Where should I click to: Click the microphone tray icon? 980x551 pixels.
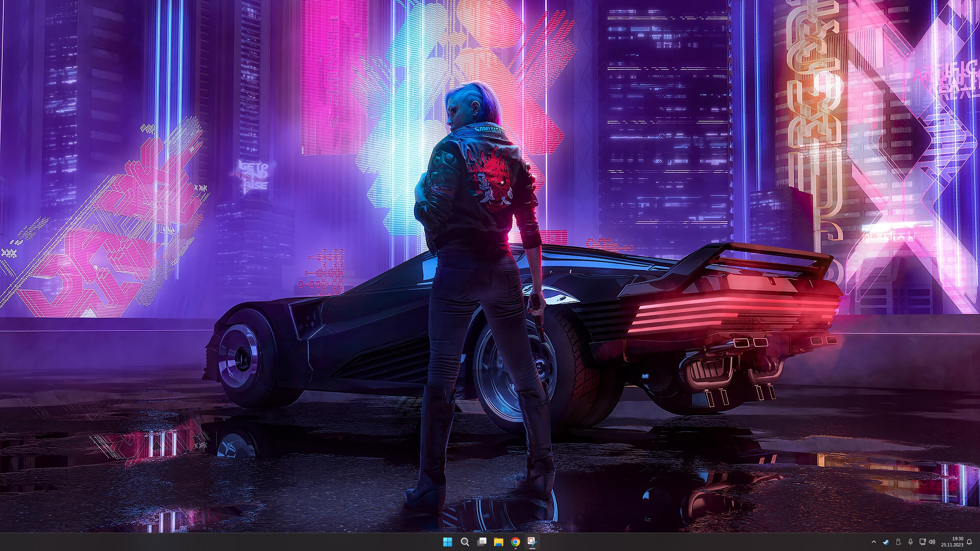910,542
